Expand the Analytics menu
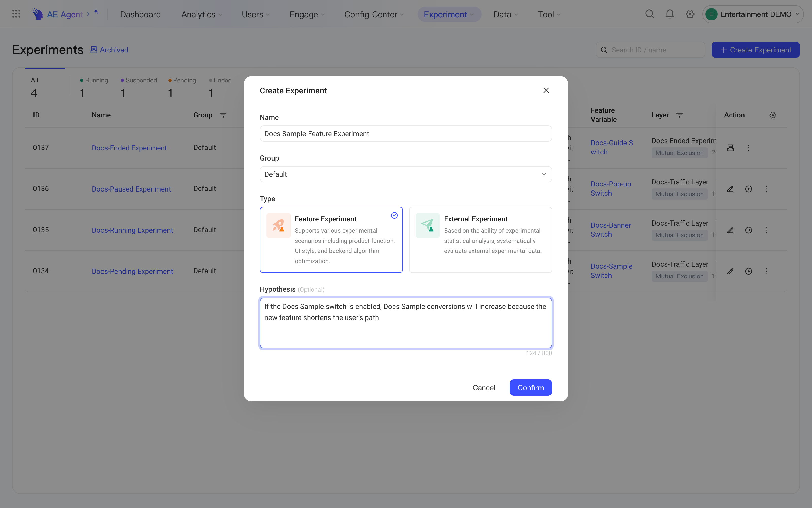 [x=202, y=14]
